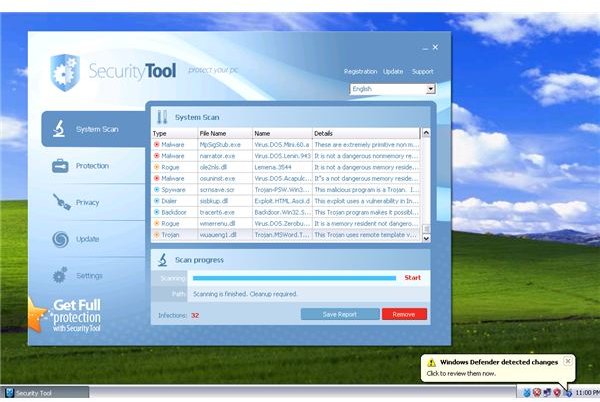Click blue icon beside Backdoor type
This screenshot has width=600, height=402.
pyautogui.click(x=157, y=212)
